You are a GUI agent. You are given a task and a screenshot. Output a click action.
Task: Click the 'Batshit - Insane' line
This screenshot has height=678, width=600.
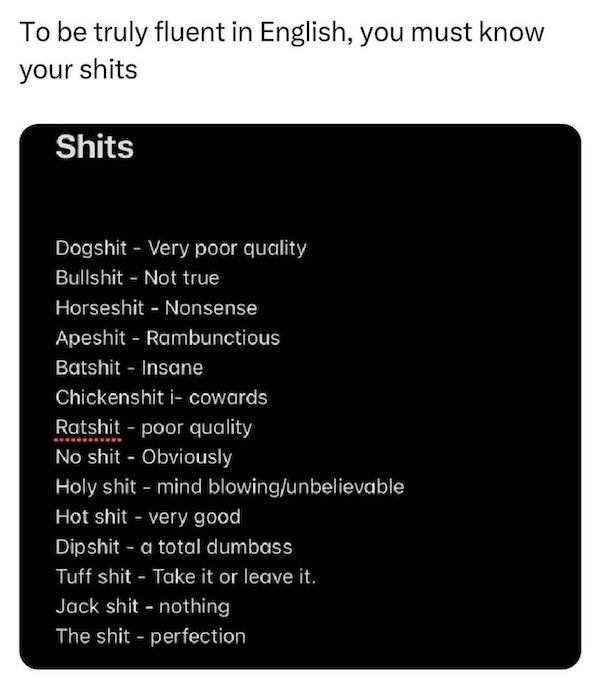(129, 367)
